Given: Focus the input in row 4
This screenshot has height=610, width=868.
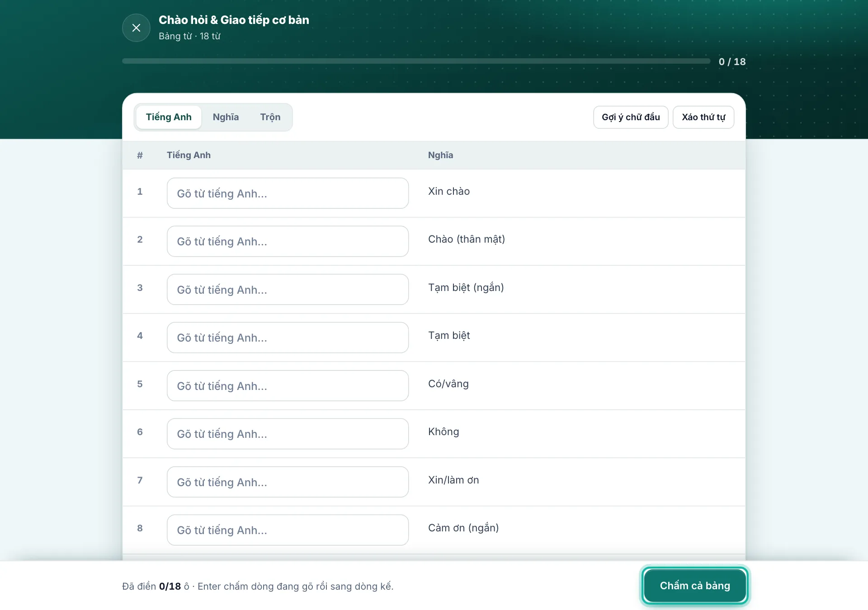Looking at the screenshot, I should click(288, 338).
